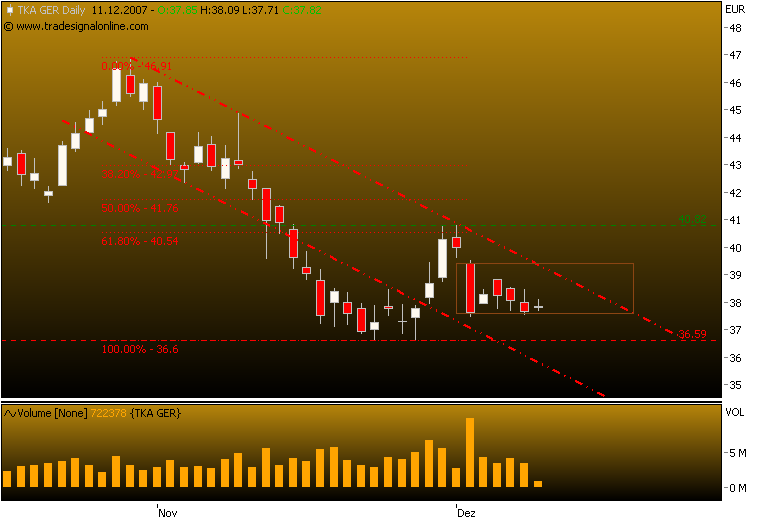Click the 35 price axis label
This screenshot has height=520, width=769.
click(735, 385)
